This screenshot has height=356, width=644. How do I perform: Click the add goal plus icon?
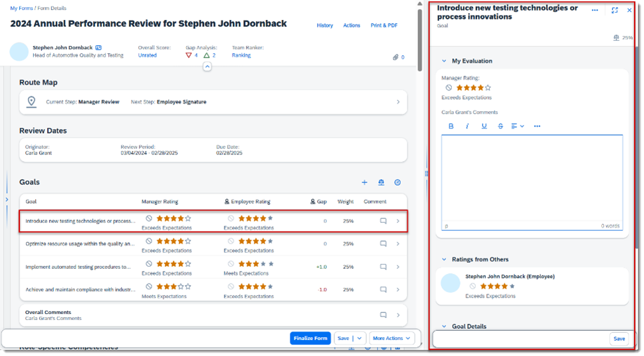coord(364,182)
